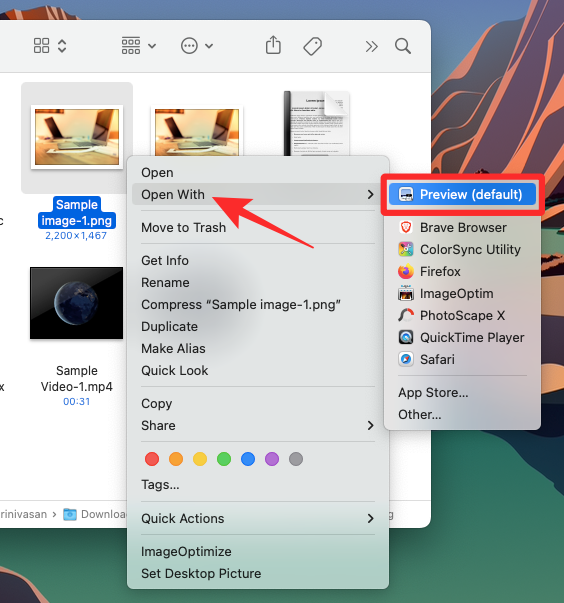Click the Share toolbar icon

pyautogui.click(x=273, y=45)
